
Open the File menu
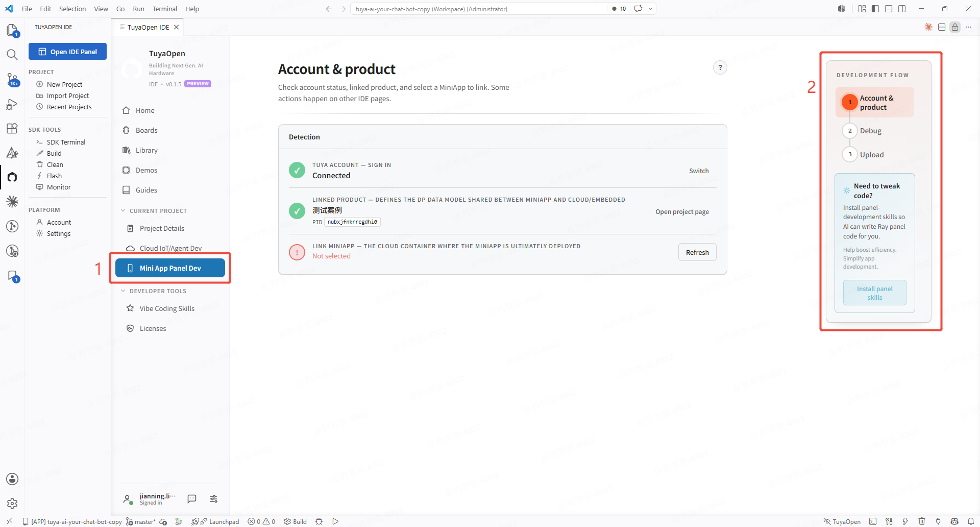tap(27, 9)
